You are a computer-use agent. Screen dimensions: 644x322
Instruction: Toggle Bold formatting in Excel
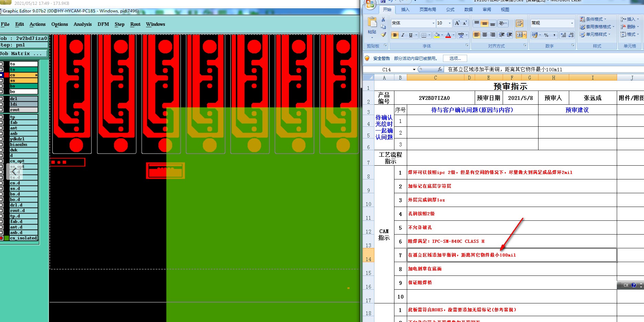tap(395, 35)
